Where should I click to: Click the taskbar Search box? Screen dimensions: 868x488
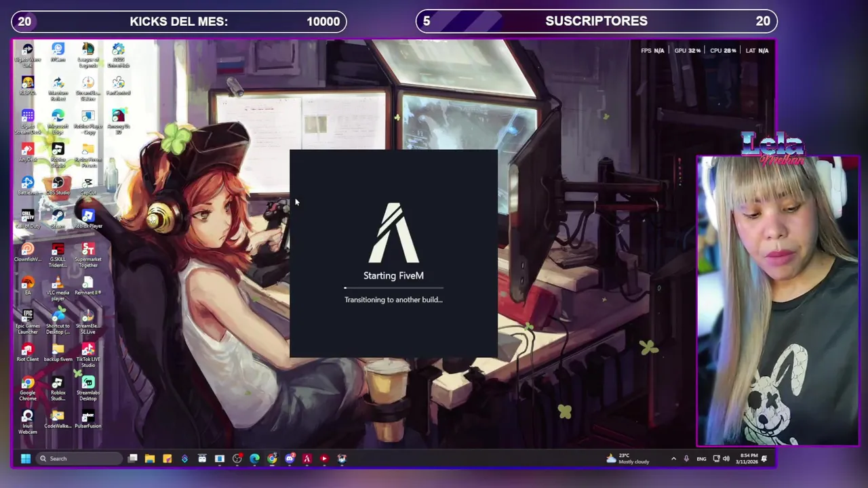pyautogui.click(x=78, y=459)
